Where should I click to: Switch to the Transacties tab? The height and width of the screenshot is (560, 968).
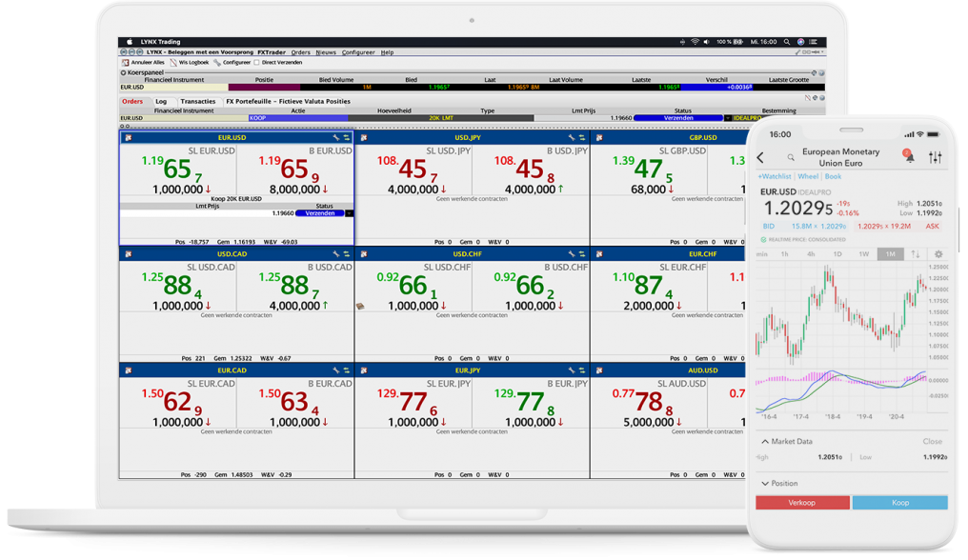199,100
